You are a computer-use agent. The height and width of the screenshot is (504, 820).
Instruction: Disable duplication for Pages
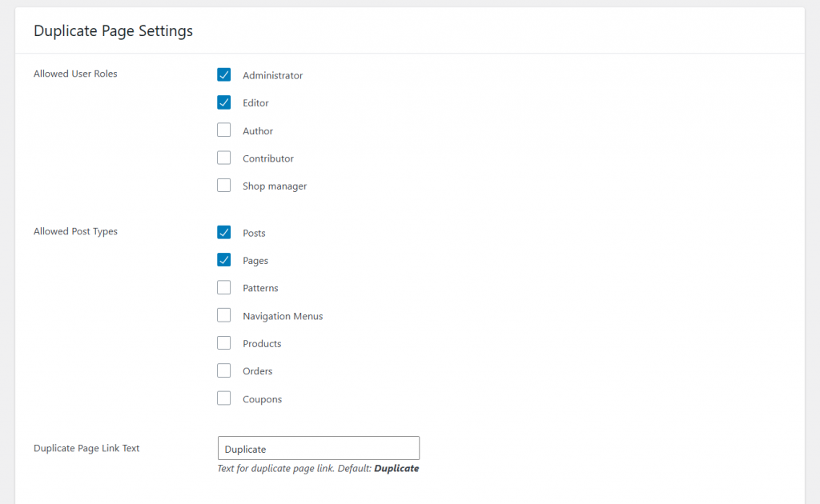pyautogui.click(x=223, y=260)
